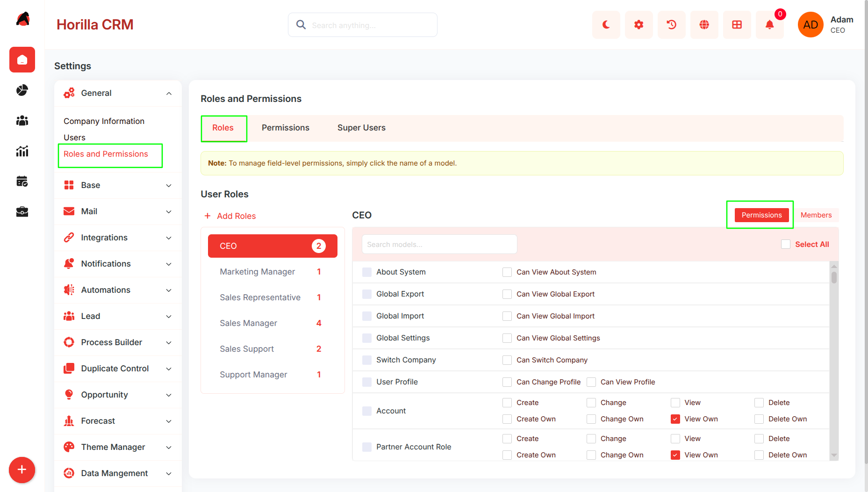Expand the Automations settings section
Viewport: 868px width, 492px height.
point(118,290)
